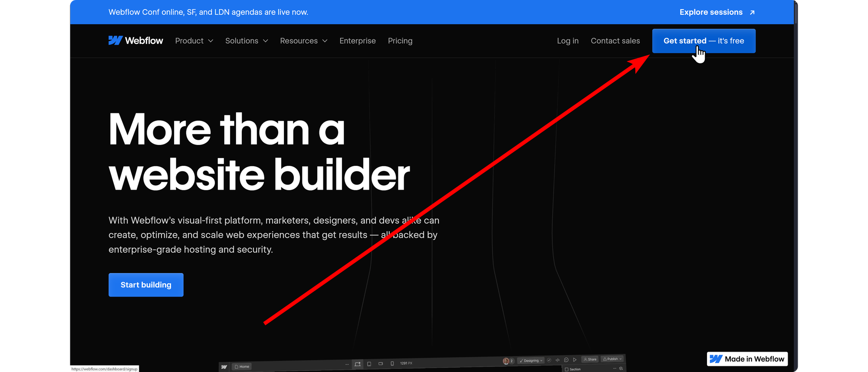This screenshot has height=372, width=868.
Task: Open Designing mode dropdown in Designer preview
Action: click(531, 361)
